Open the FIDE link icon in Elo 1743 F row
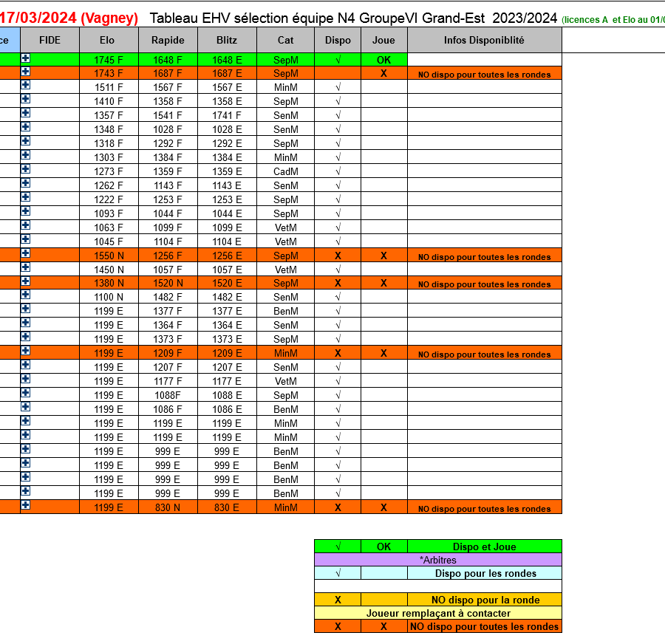Screen dimensions: 665x644 (x=25, y=72)
